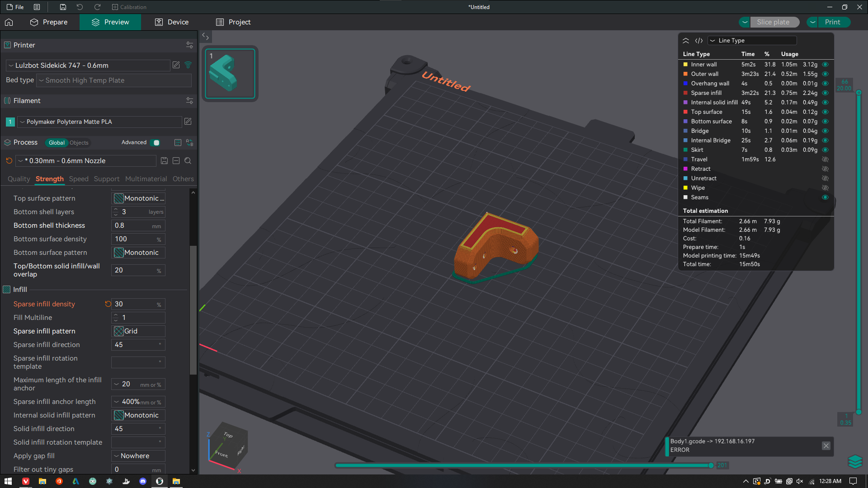Screen dimensions: 868x488
Task: Expand the Apply gap fill dropdown
Action: pyautogui.click(x=138, y=456)
